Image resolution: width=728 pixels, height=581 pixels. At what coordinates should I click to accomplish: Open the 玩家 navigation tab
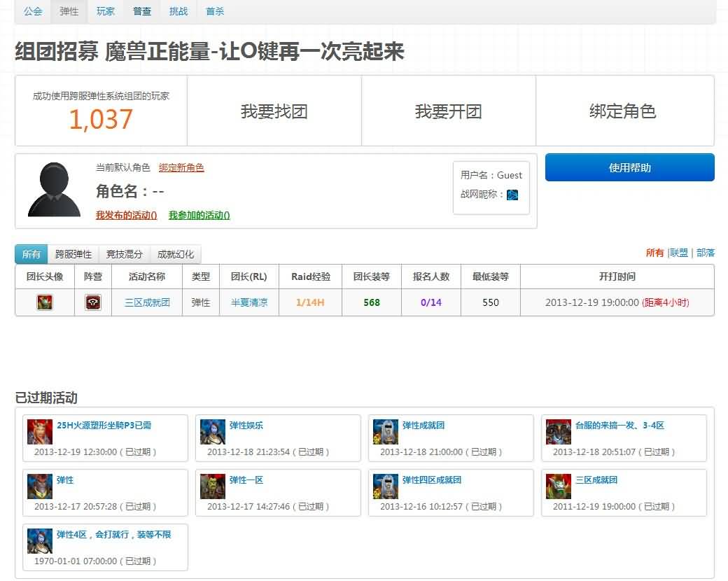tap(106, 12)
